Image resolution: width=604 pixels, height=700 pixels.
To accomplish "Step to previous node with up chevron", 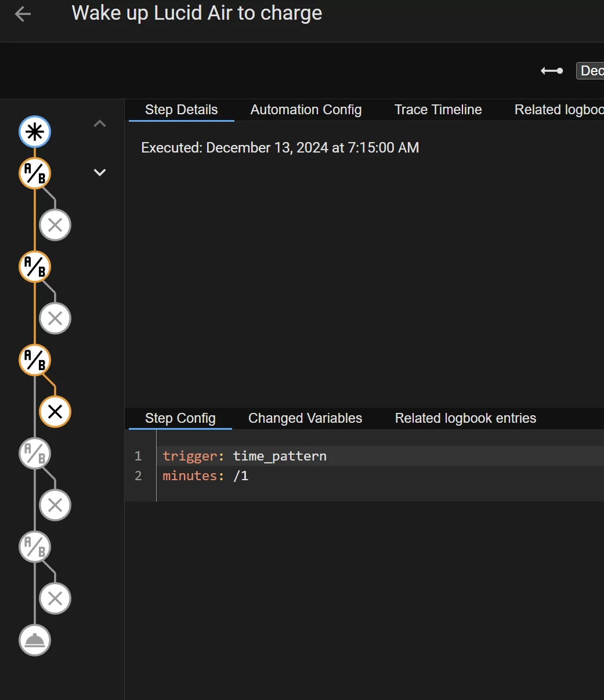I will point(100,124).
